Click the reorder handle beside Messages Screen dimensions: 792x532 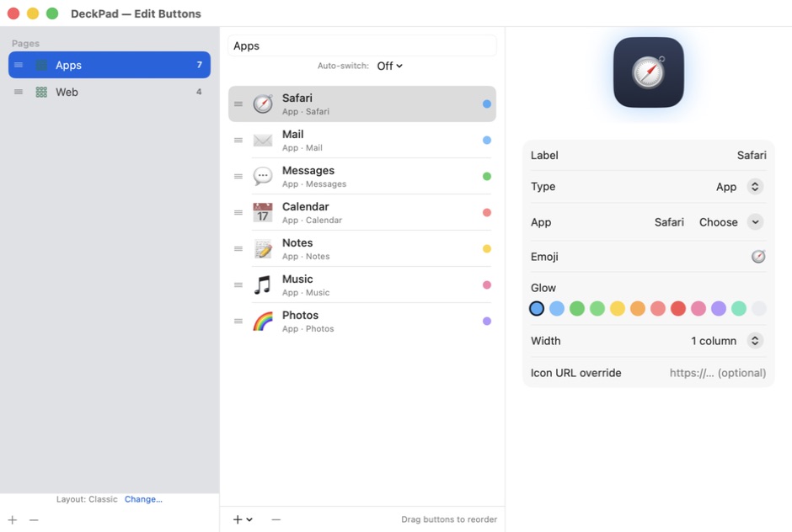tap(238, 176)
